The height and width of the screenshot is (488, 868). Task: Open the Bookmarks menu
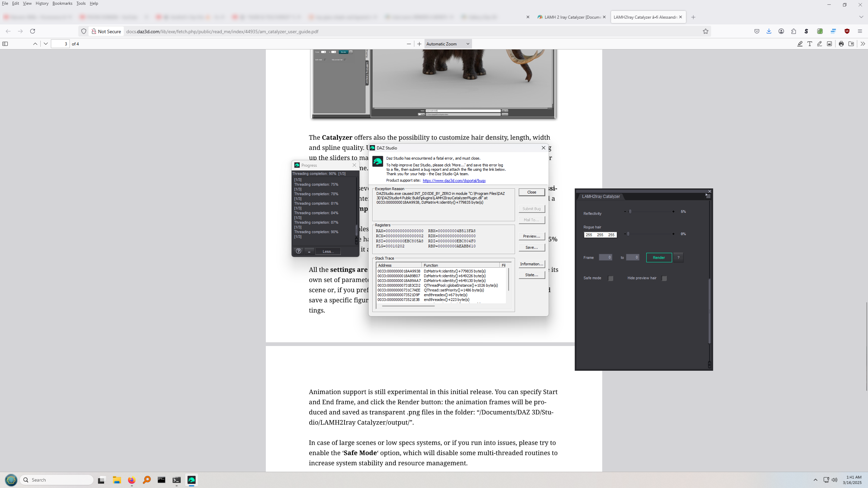pos(62,3)
